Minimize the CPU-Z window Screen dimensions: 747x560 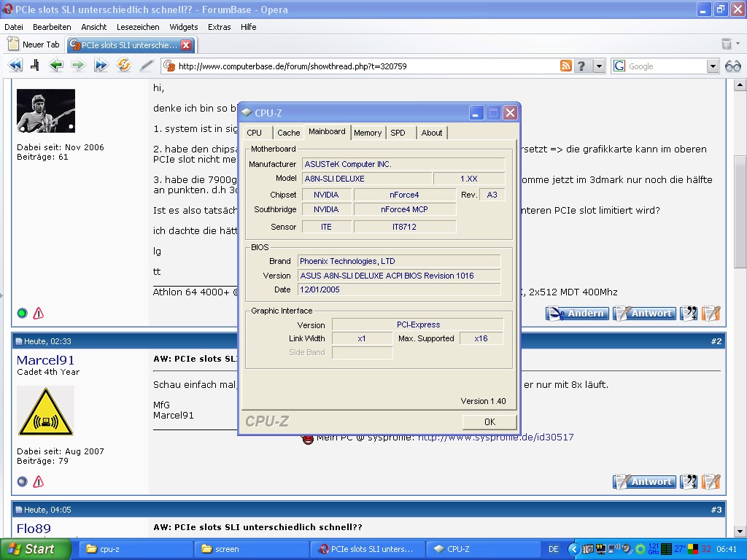coord(476,113)
